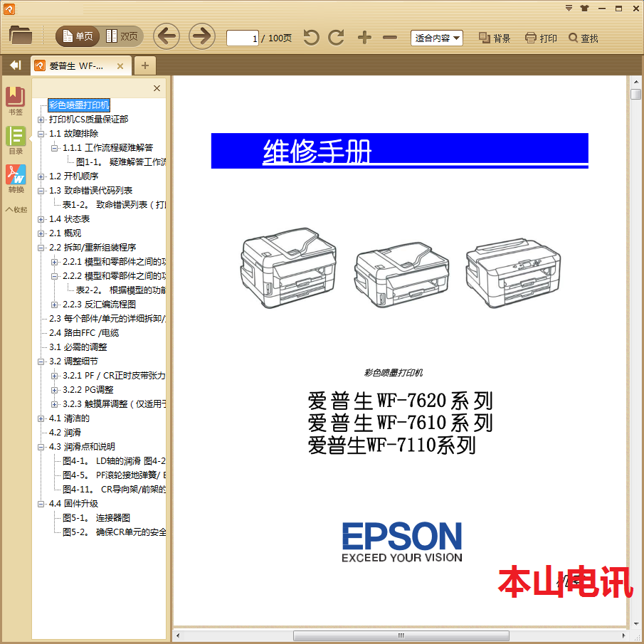
Task: Rotate page clockwise
Action: point(337,38)
